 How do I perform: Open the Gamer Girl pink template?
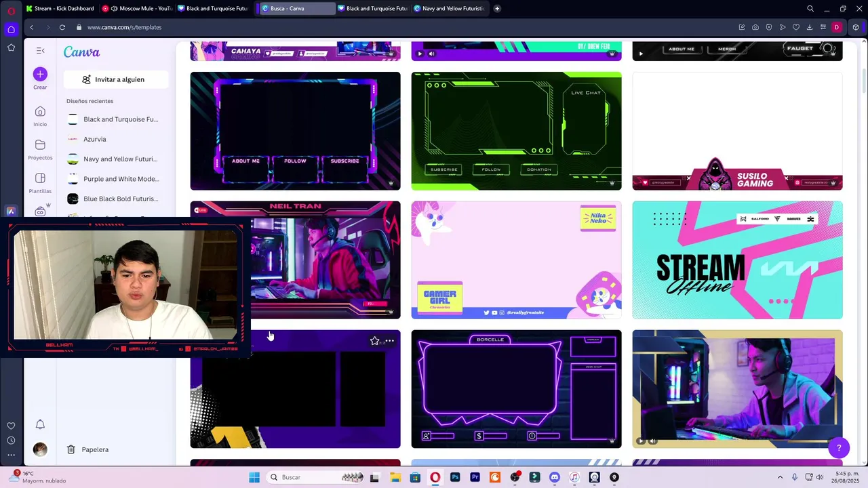click(516, 260)
